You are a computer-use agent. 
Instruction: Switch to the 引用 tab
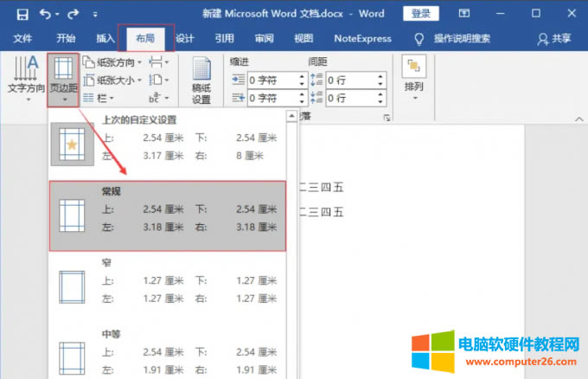pos(224,38)
